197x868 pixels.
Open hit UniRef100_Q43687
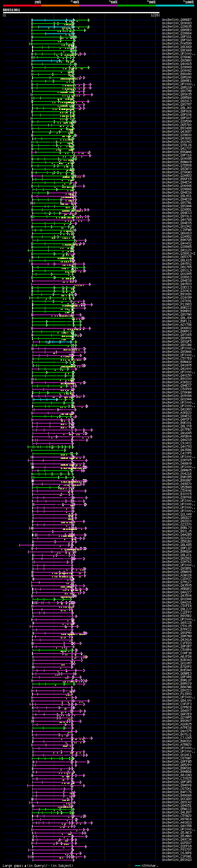[x=177, y=132]
